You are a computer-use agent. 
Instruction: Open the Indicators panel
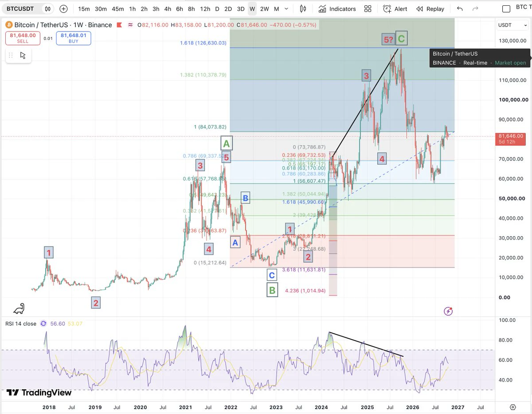[x=337, y=9]
